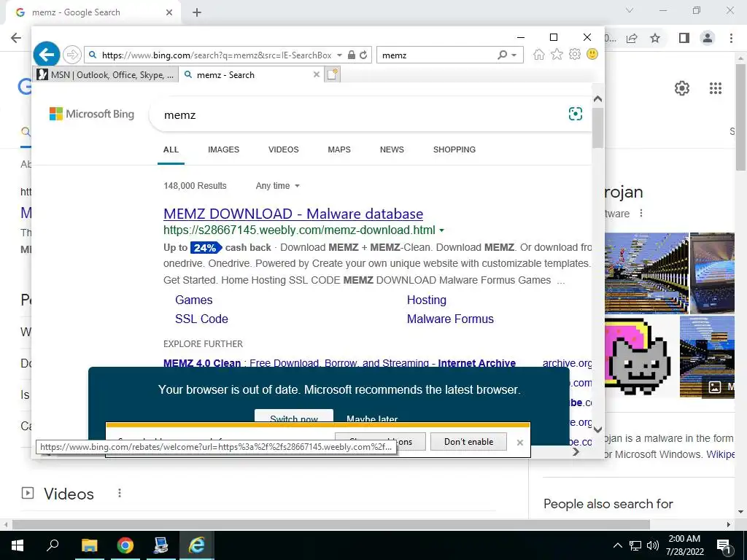747x560 pixels.
Task: Bookmark page with Chrome star icon
Action: tap(656, 38)
